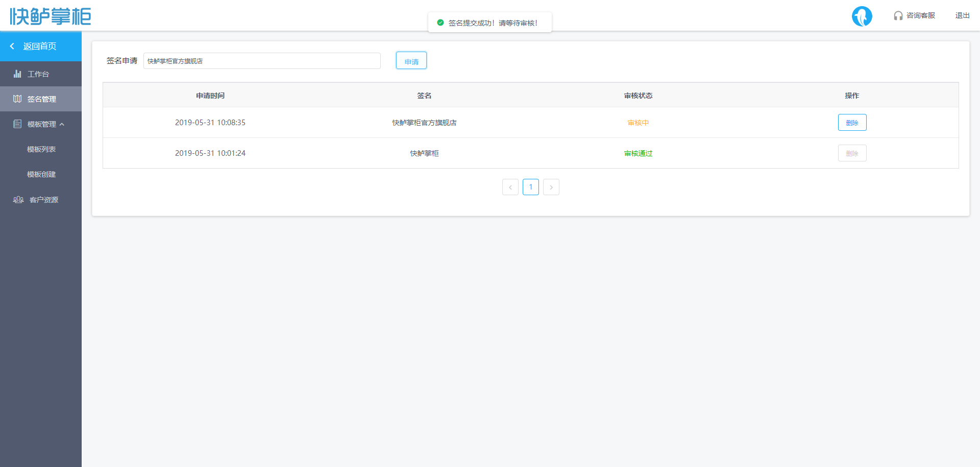Viewport: 980px width, 467px height.
Task: Go to previous page arrow
Action: [x=510, y=187]
